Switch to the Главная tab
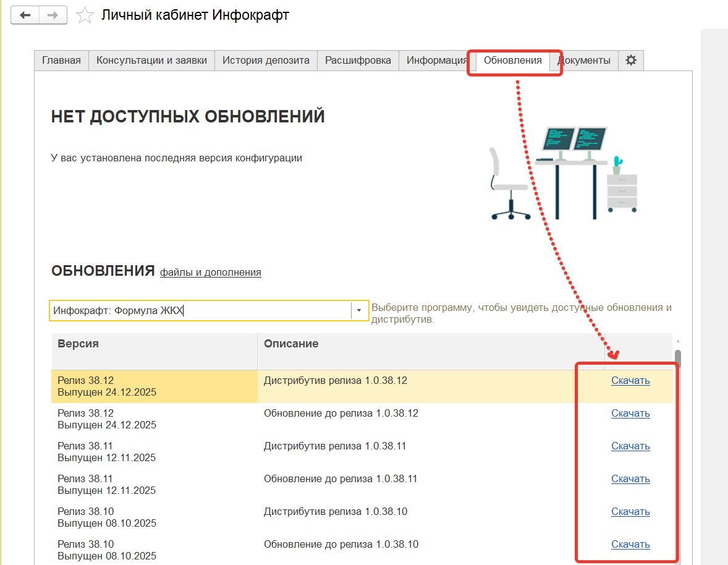This screenshot has height=565, width=728. coord(61,61)
